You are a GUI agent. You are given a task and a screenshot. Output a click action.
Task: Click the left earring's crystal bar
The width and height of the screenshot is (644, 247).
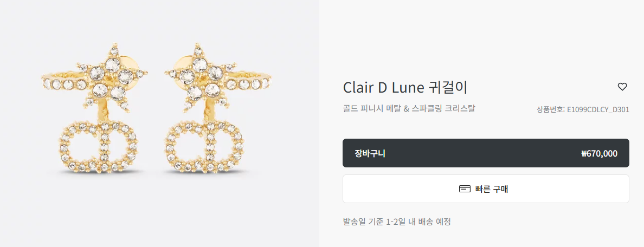pyautogui.click(x=65, y=83)
